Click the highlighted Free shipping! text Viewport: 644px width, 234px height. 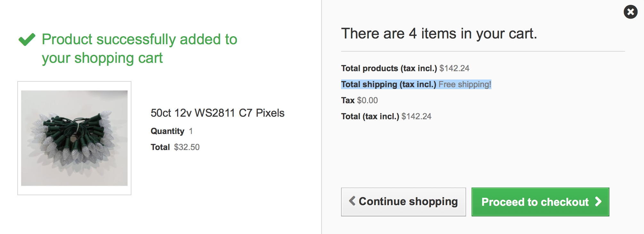(x=464, y=84)
